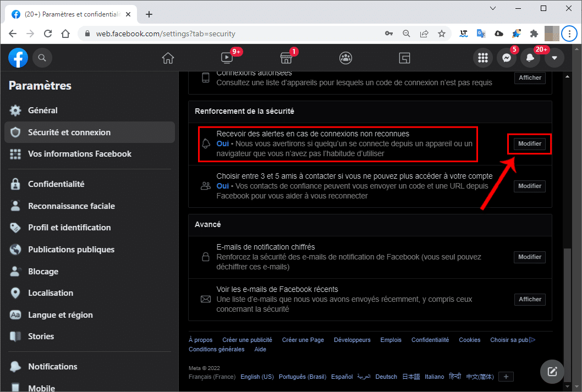The height and width of the screenshot is (392, 582).
Task: Open the Créer une publicité link
Action: click(247, 340)
